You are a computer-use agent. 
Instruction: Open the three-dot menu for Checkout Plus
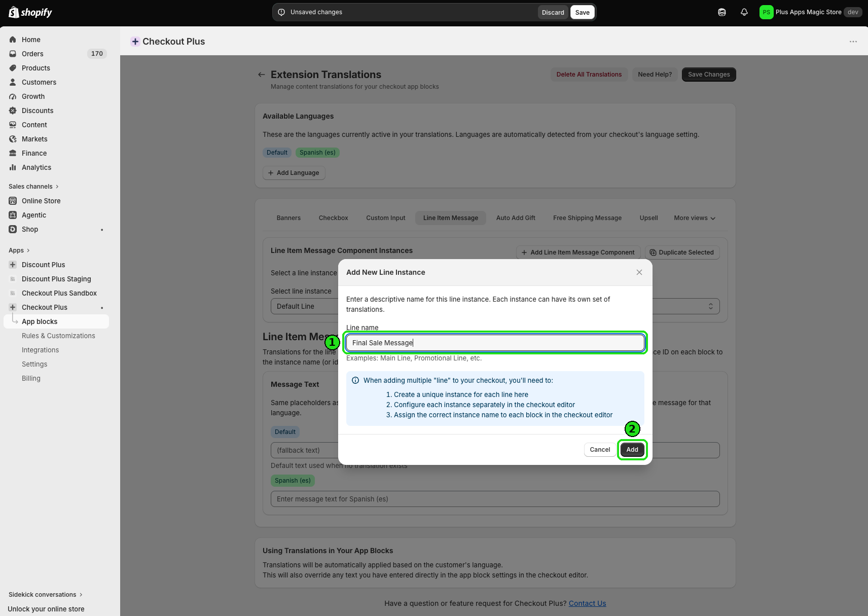tap(853, 42)
